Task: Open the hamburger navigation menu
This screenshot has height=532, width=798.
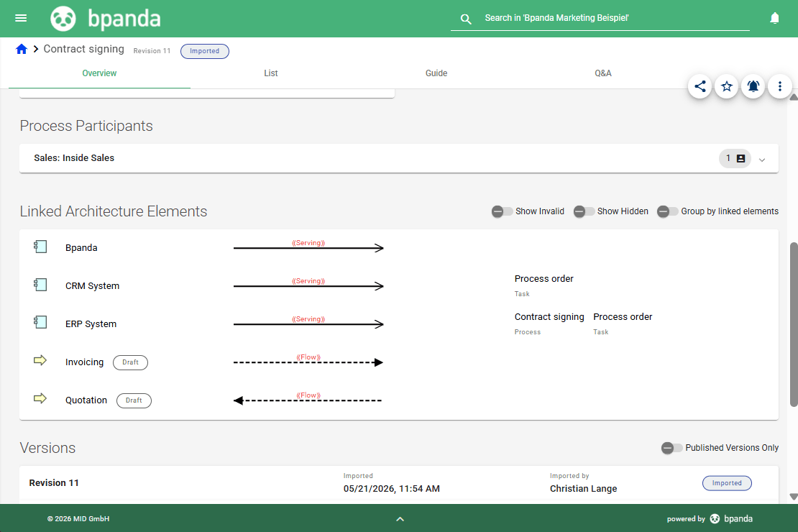Action: (21, 18)
